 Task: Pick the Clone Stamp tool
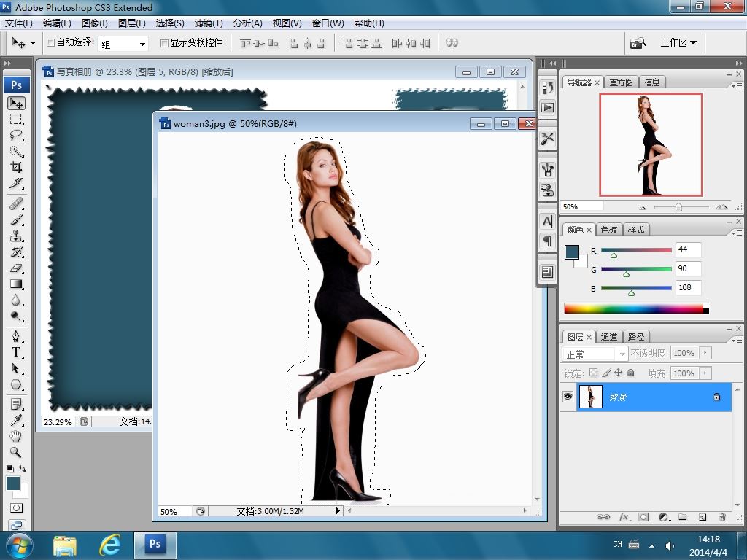[x=16, y=236]
